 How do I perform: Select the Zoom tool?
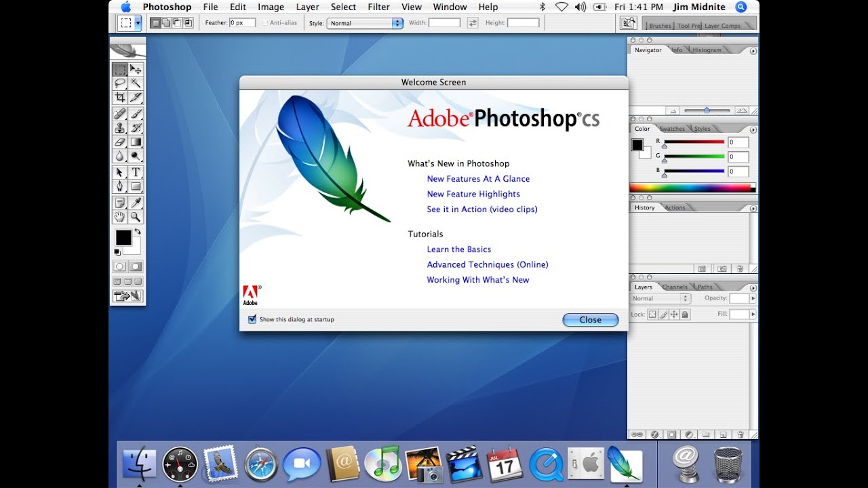pyautogui.click(x=136, y=217)
